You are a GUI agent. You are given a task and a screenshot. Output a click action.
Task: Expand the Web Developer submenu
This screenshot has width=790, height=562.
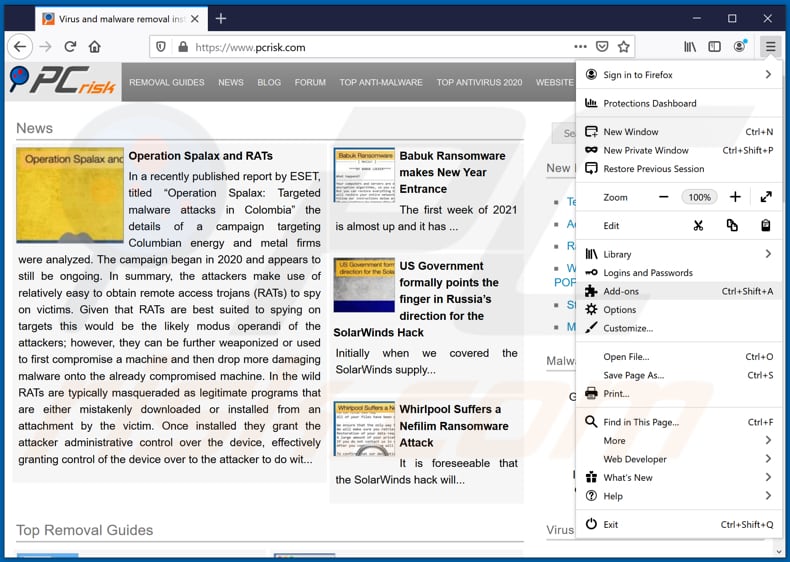point(678,459)
